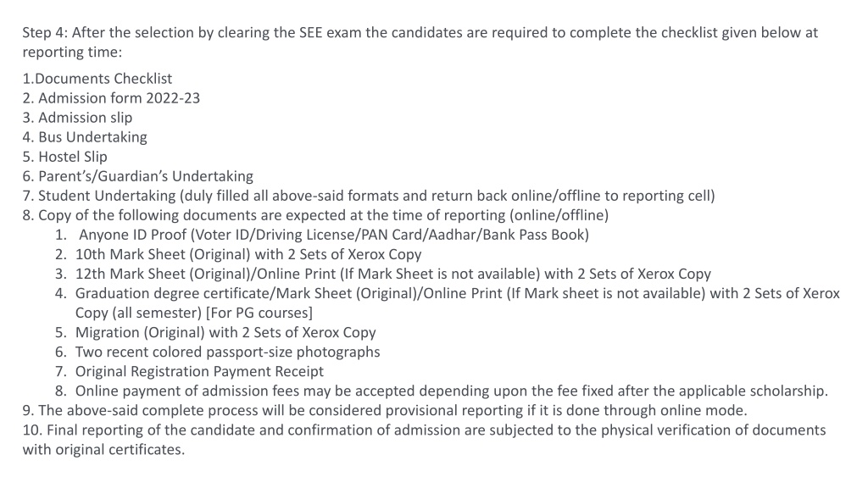
Task: Click item 10 about final reporting
Action: click(424, 440)
